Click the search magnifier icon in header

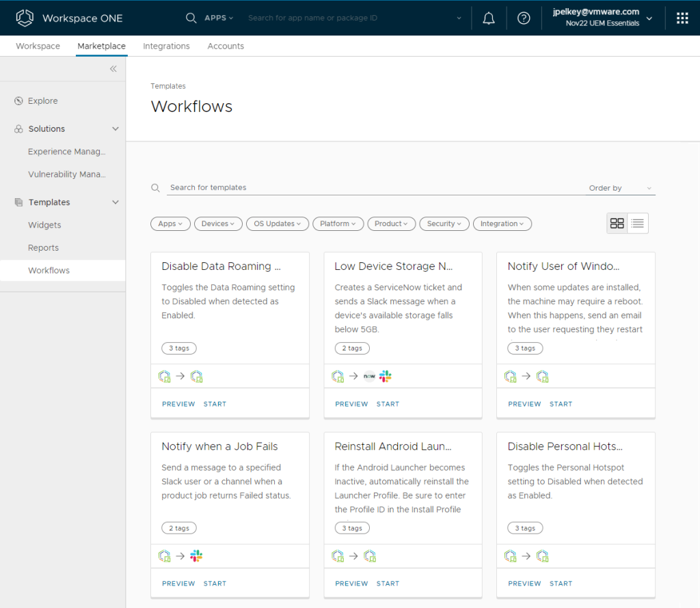[x=191, y=18]
